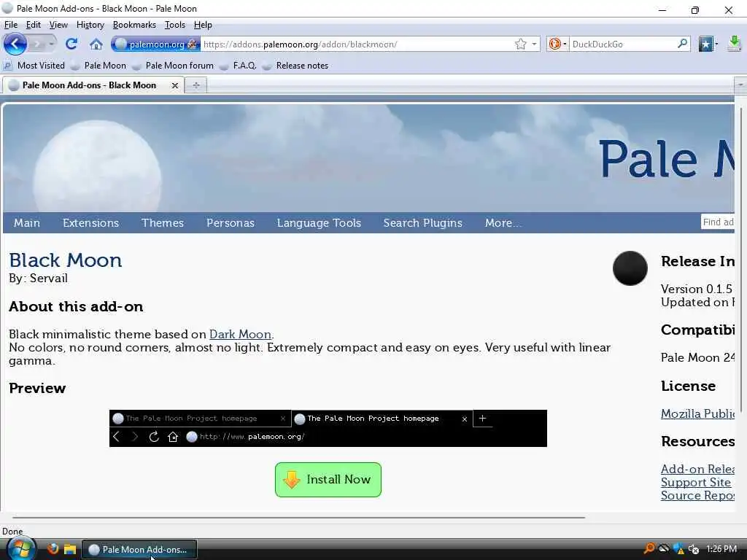Close the Black Moon tab
Image resolution: width=747 pixels, height=560 pixels.
point(175,86)
